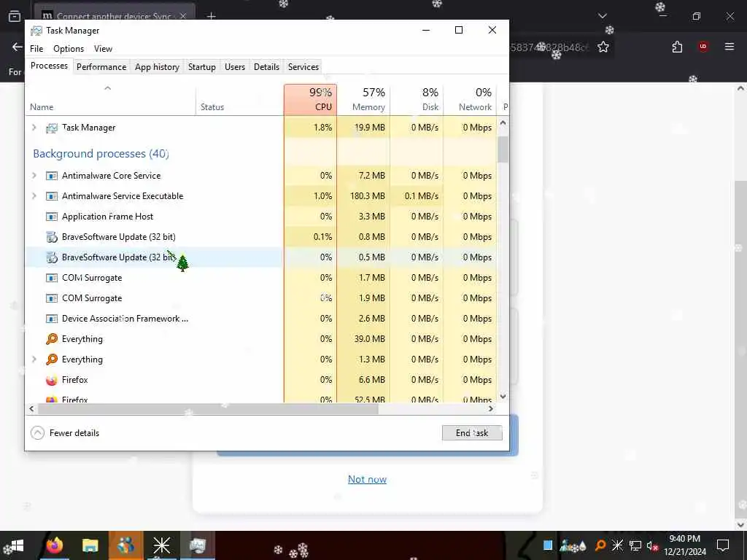Select the Connect another device Firefox tab

[115, 16]
